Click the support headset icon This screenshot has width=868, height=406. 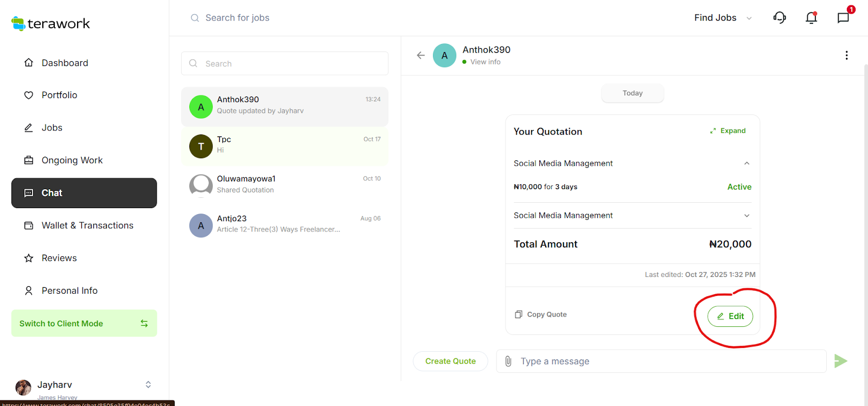780,18
